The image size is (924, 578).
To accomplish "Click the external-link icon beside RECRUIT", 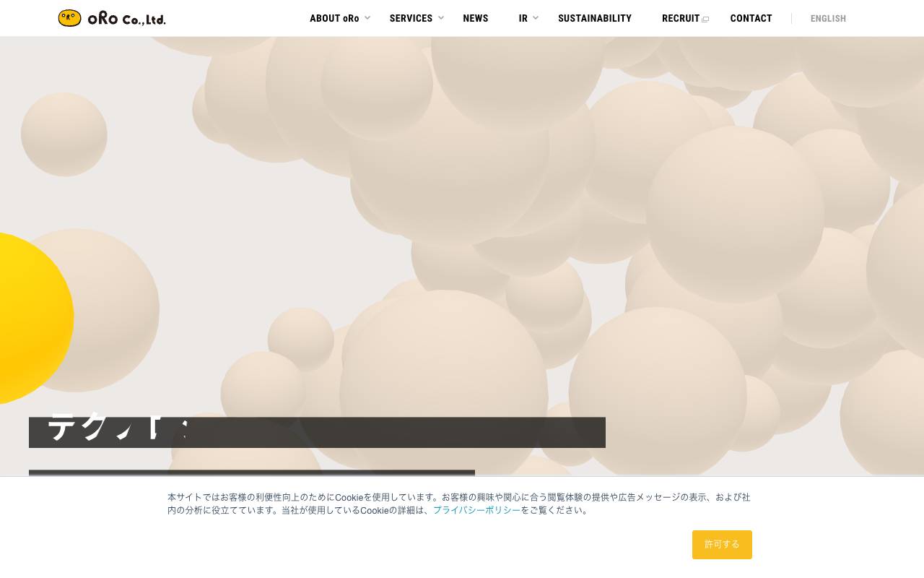I will point(705,20).
